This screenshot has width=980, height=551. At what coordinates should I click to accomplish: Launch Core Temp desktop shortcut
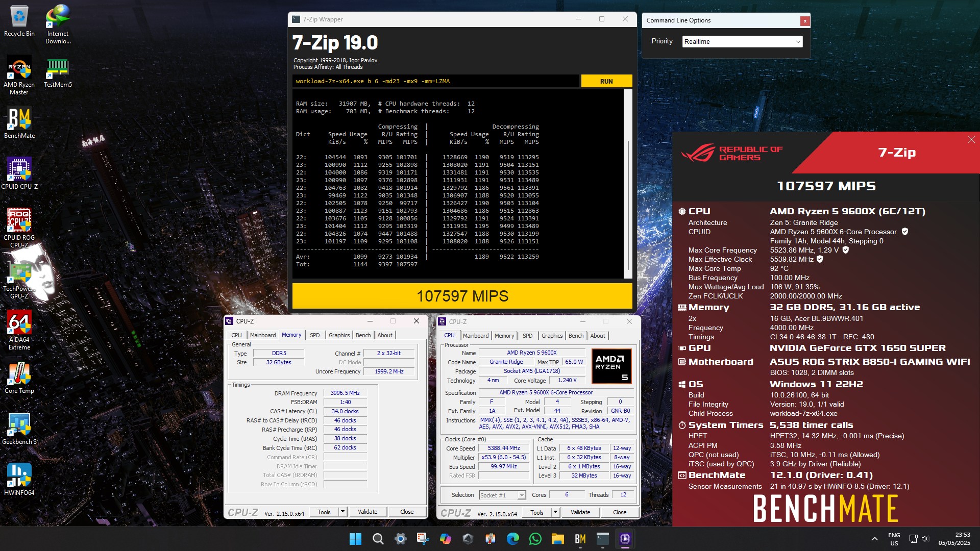point(19,378)
